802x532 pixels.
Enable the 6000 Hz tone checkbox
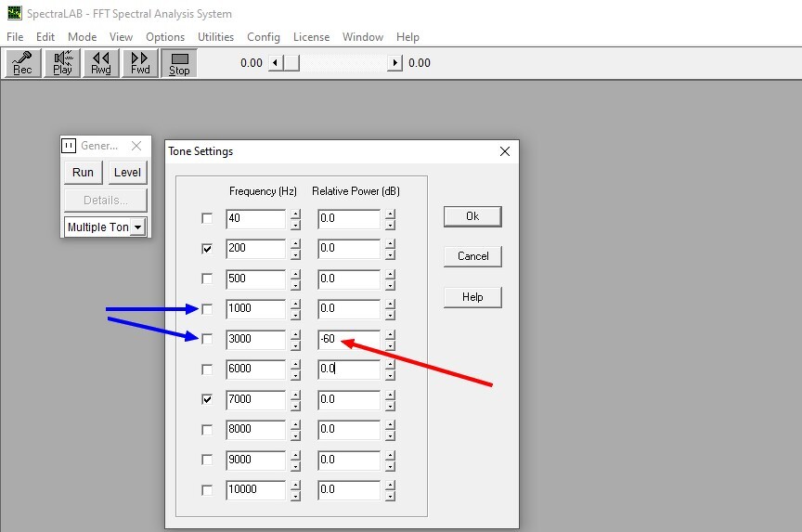click(x=207, y=370)
